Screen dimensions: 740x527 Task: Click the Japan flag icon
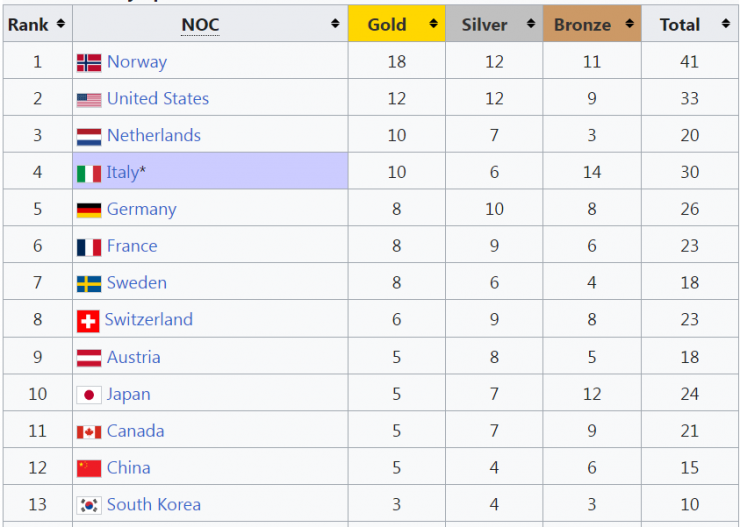coord(89,395)
